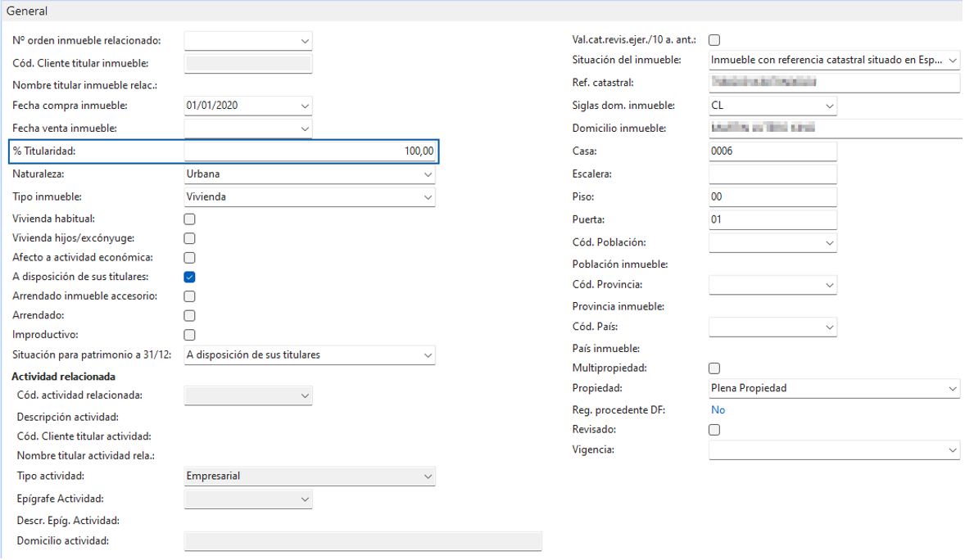The image size is (965, 560).
Task: Enable the Arrendado checkbox
Action: point(189,316)
